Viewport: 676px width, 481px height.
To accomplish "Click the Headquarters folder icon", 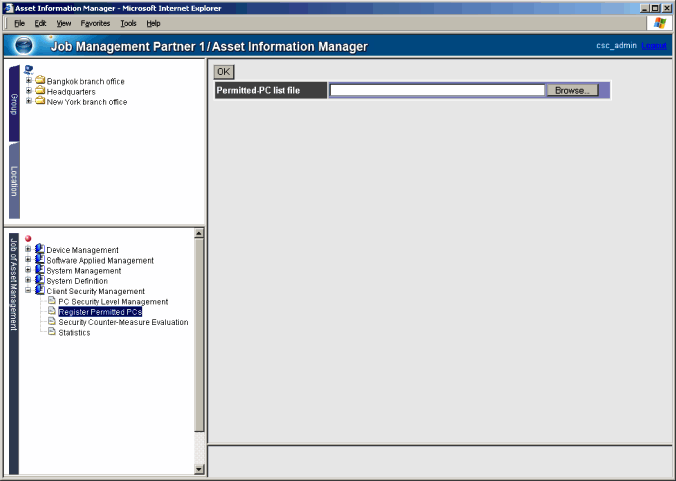I will pyautogui.click(x=40, y=91).
